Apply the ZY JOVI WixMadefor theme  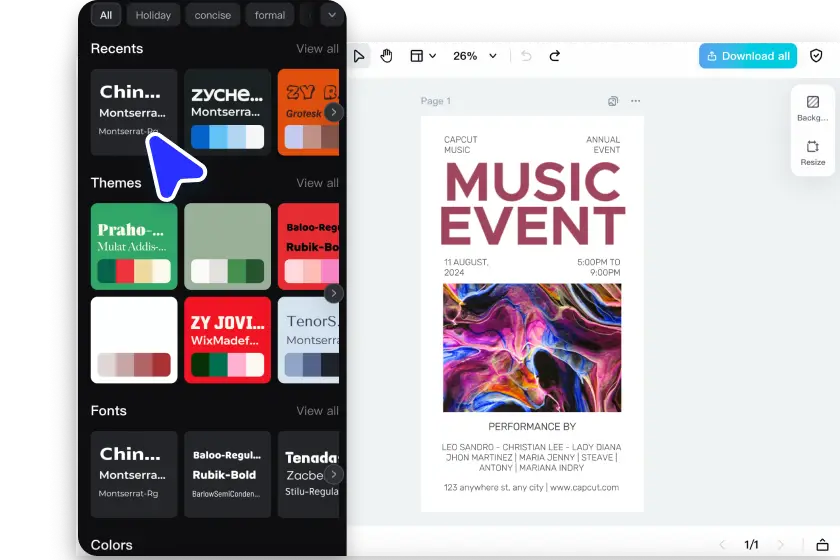[x=228, y=340]
